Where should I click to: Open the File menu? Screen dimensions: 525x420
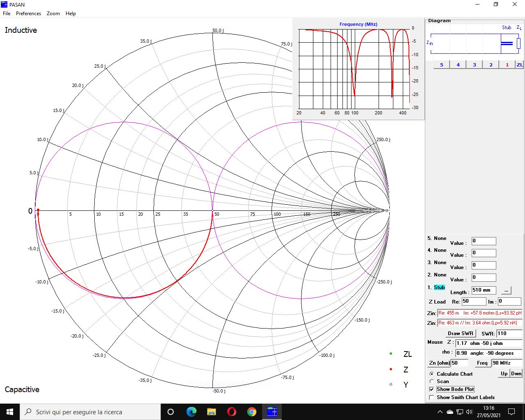[x=7, y=14]
